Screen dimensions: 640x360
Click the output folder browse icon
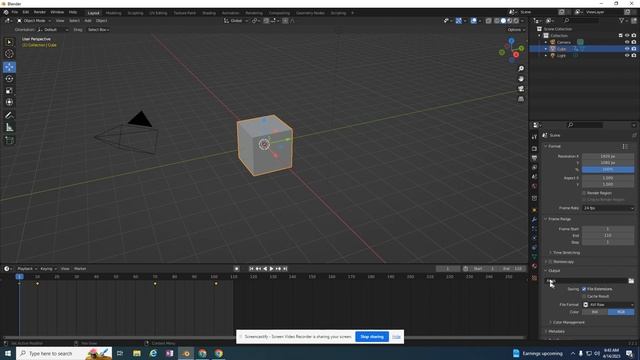click(x=631, y=281)
